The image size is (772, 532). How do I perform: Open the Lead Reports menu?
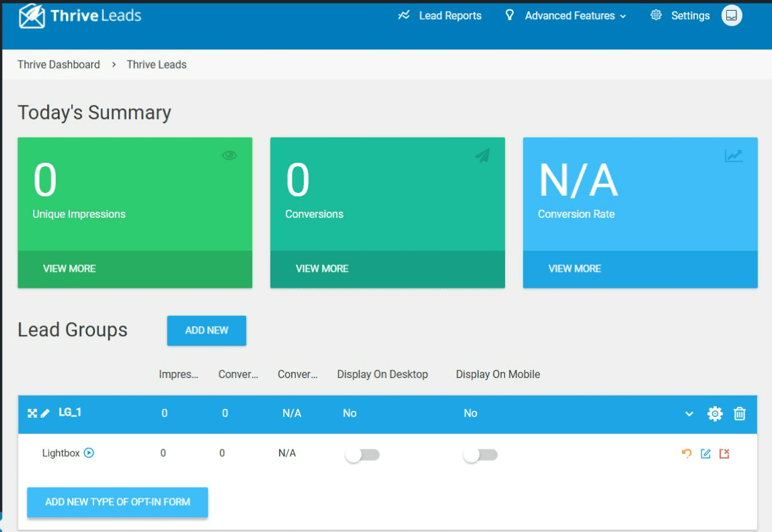coord(440,15)
